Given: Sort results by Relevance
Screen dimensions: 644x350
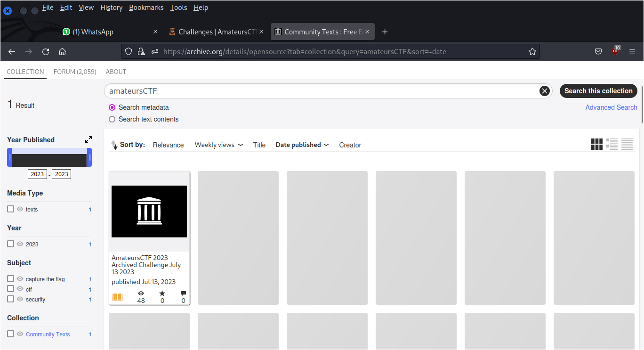Looking at the screenshot, I should 168,145.
